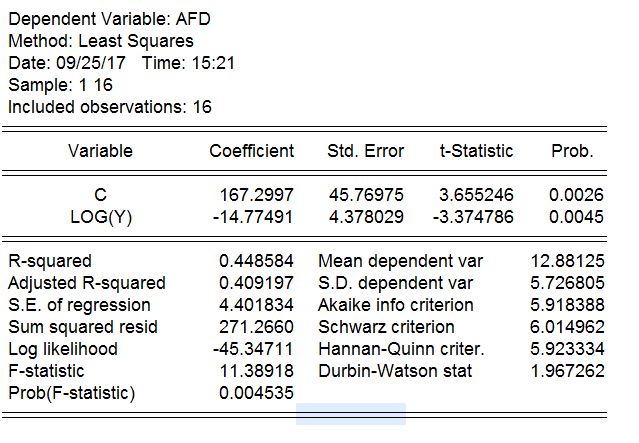
Task: Select the Method: Least Squares line
Action: click(101, 41)
